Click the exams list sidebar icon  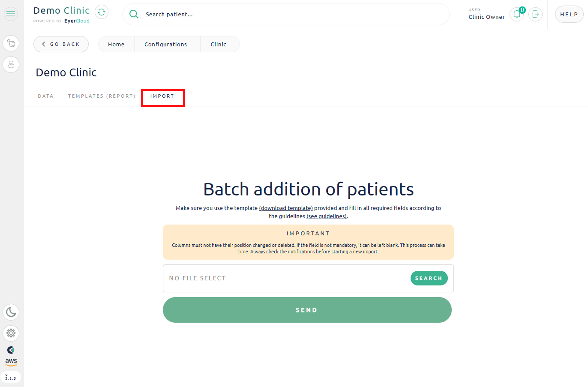click(11, 44)
